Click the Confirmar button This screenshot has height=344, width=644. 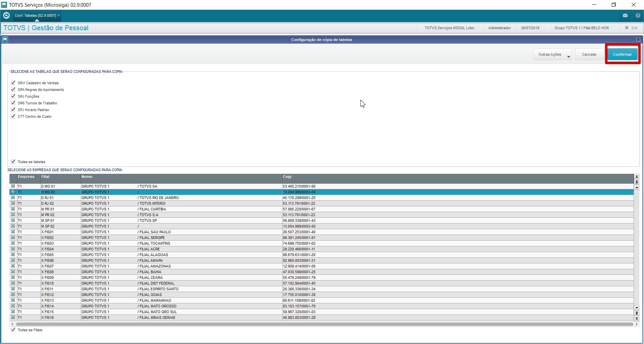[622, 54]
